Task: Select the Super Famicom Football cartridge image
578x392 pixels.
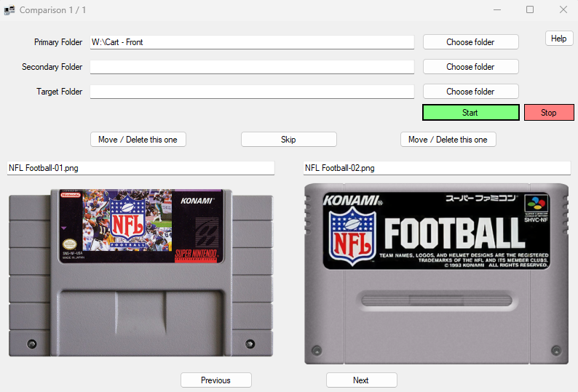Action: click(x=437, y=273)
